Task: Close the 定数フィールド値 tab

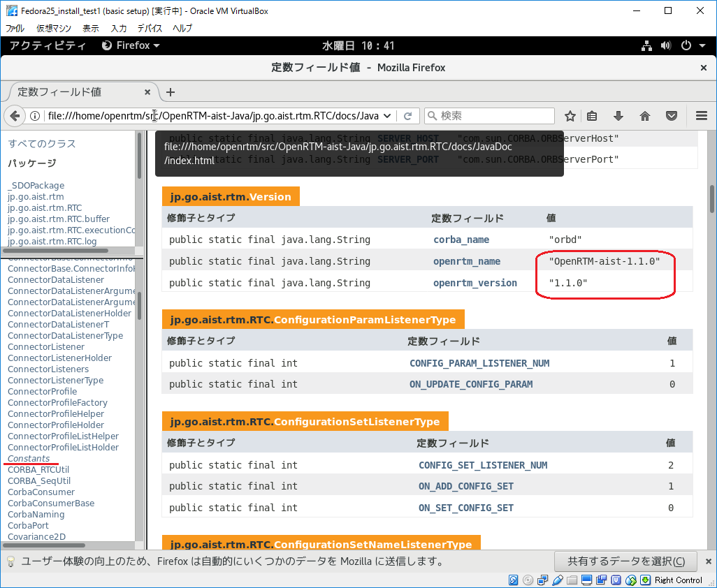Action: 147,92
